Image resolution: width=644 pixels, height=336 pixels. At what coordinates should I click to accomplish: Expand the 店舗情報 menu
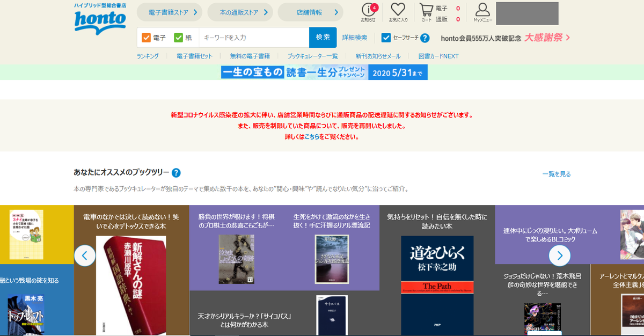click(310, 12)
